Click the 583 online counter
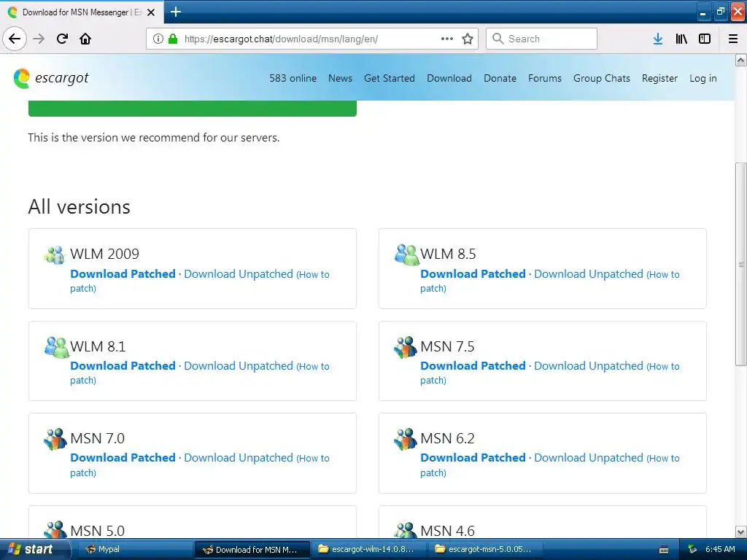The width and height of the screenshot is (747, 560). click(x=293, y=78)
